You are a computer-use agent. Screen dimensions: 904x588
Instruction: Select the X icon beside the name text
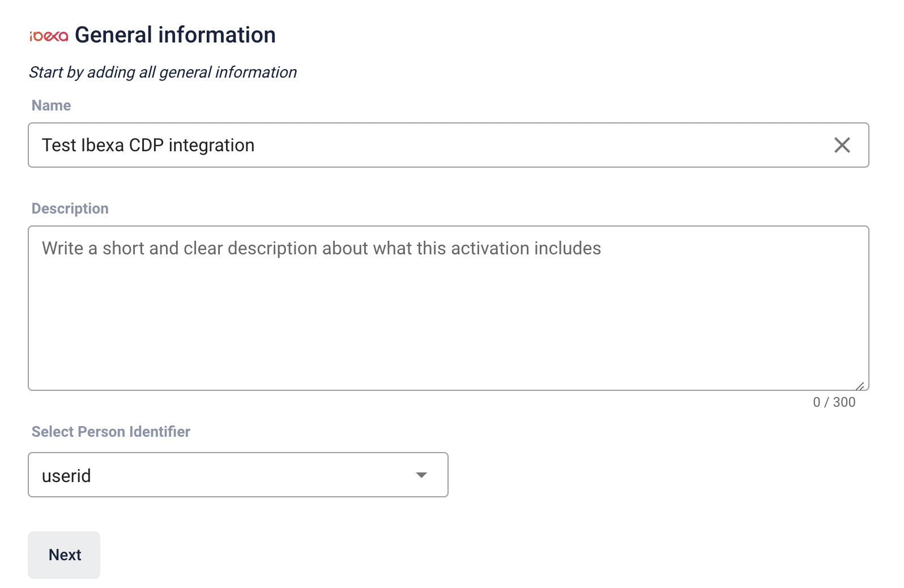[842, 145]
